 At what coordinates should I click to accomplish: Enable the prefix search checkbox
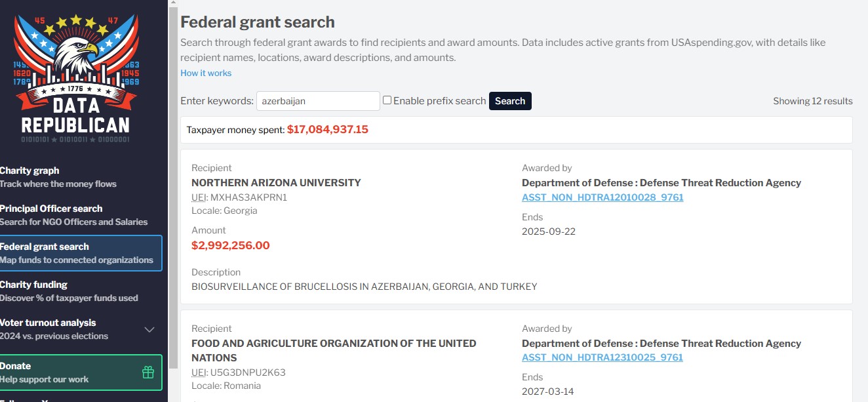coord(387,100)
